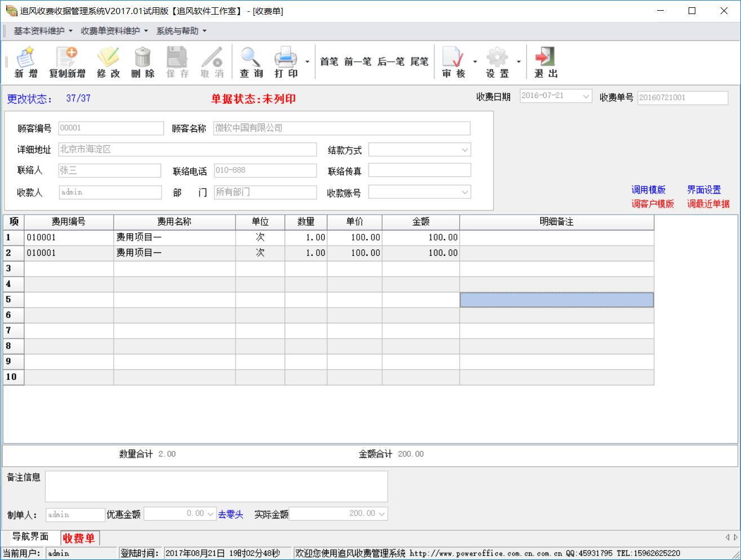The height and width of the screenshot is (560, 741).
Task: Click the 制单人 input field
Action: [x=75, y=514]
